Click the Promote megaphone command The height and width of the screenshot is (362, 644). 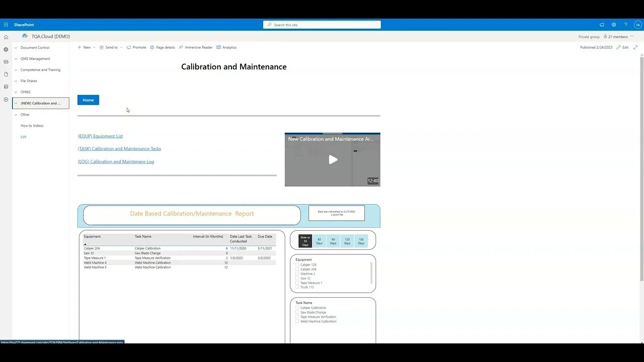click(136, 47)
